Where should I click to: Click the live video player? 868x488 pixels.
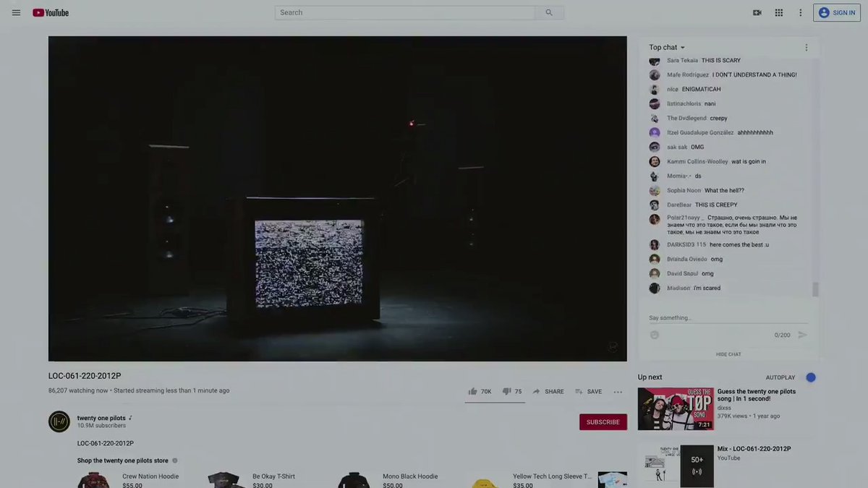pyautogui.click(x=338, y=199)
